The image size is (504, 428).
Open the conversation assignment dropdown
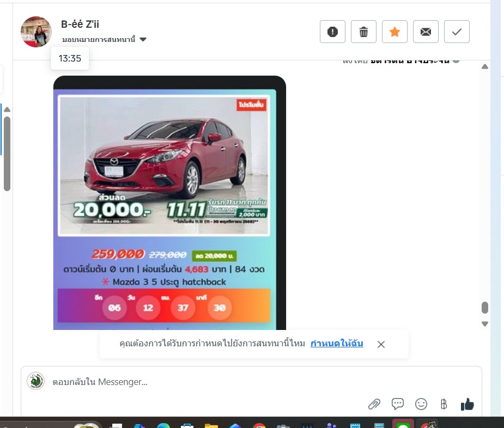pos(104,40)
